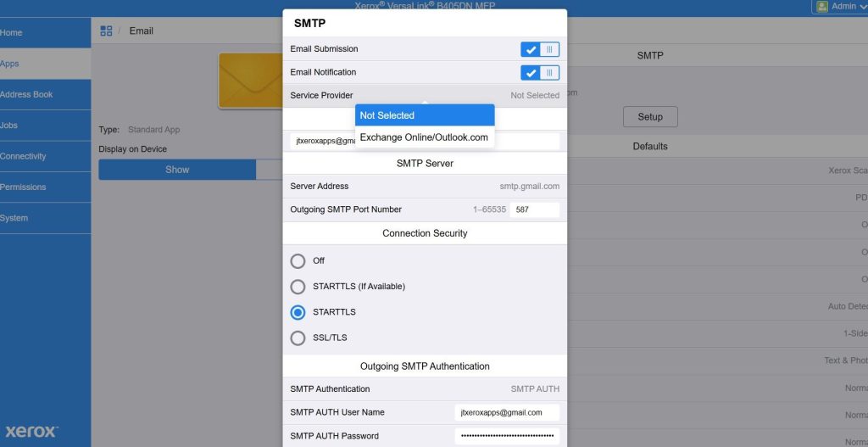
Task: Select STARTTLS (If Available) radio button
Action: pos(298,287)
